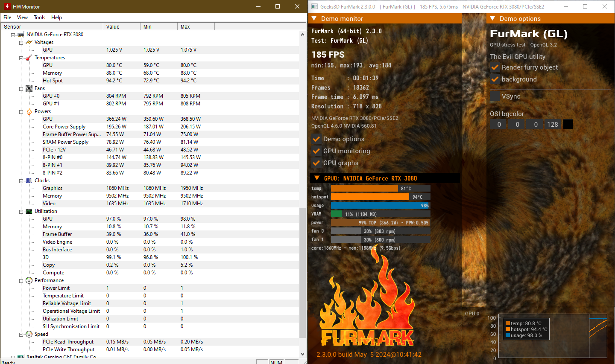Click the scroll down arrow in HWMonitor

click(x=303, y=354)
